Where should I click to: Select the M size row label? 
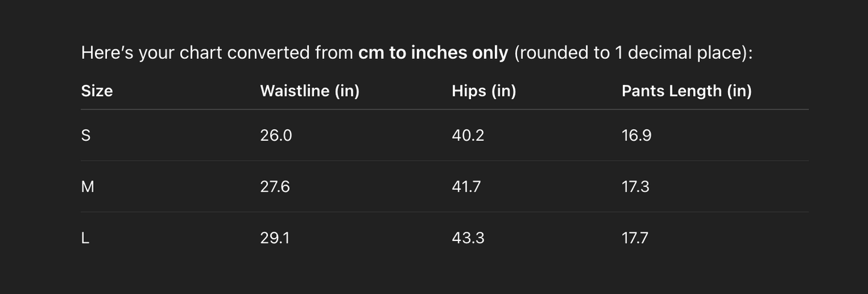[88, 186]
